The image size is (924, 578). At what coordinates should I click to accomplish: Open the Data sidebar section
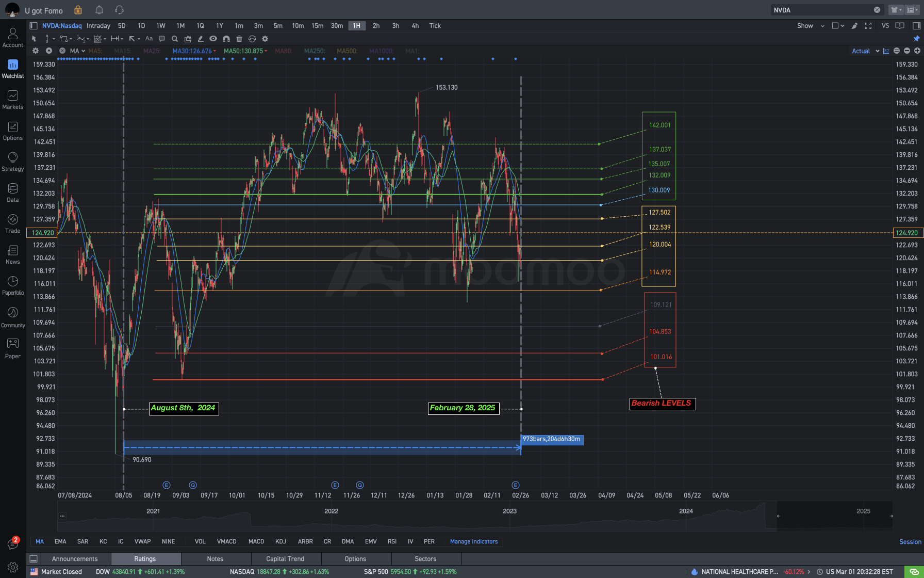[x=13, y=193]
